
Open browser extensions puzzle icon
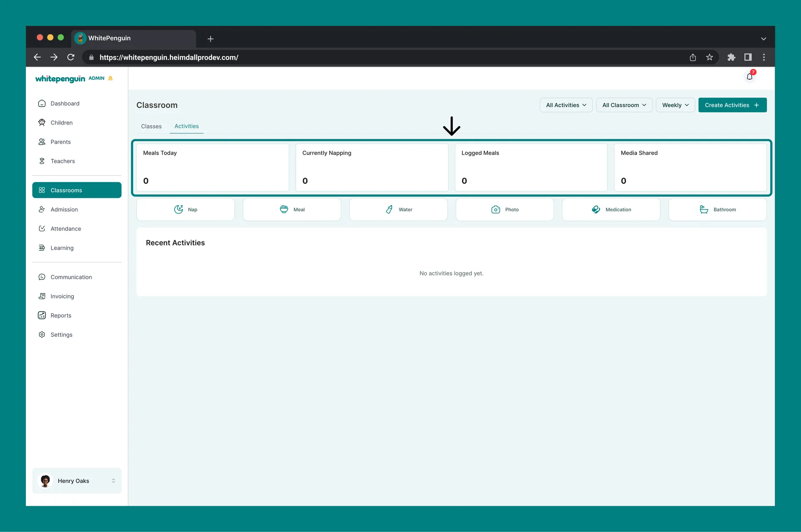click(x=731, y=57)
